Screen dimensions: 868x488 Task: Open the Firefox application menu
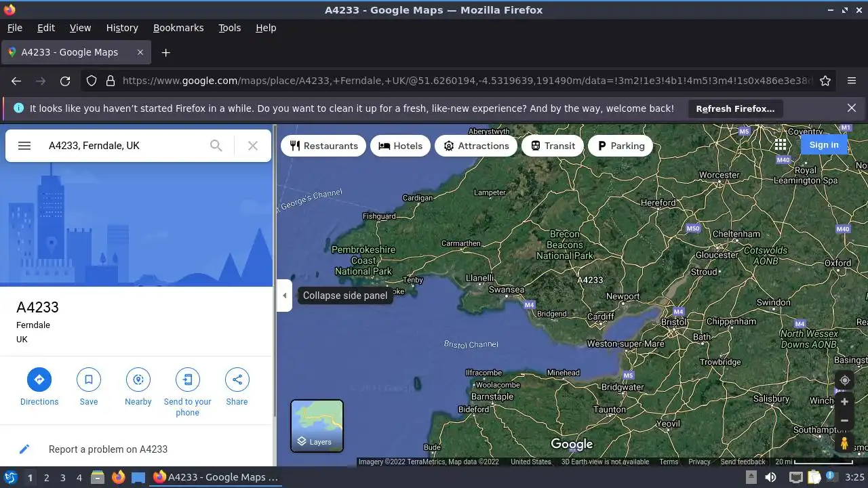[x=852, y=81]
